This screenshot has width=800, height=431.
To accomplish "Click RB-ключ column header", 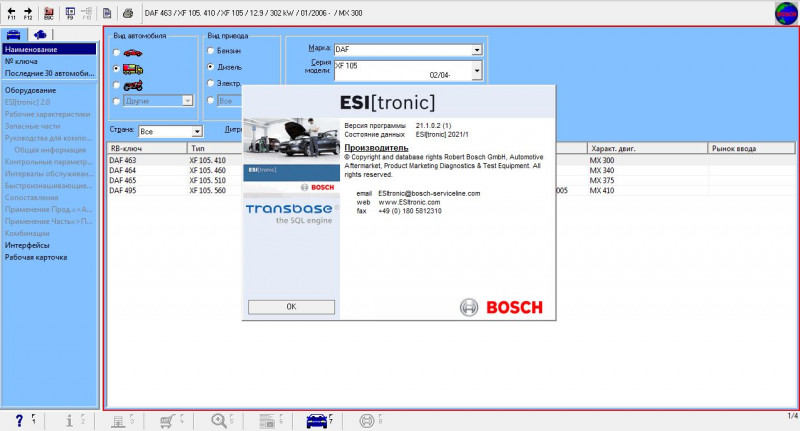I will coord(147,148).
